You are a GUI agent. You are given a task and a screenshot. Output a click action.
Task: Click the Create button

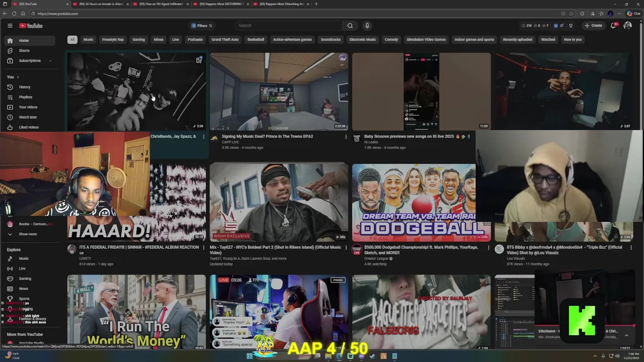(593, 26)
